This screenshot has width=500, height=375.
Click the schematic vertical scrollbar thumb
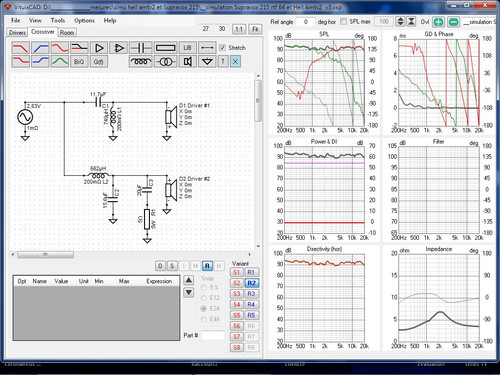[258, 101]
